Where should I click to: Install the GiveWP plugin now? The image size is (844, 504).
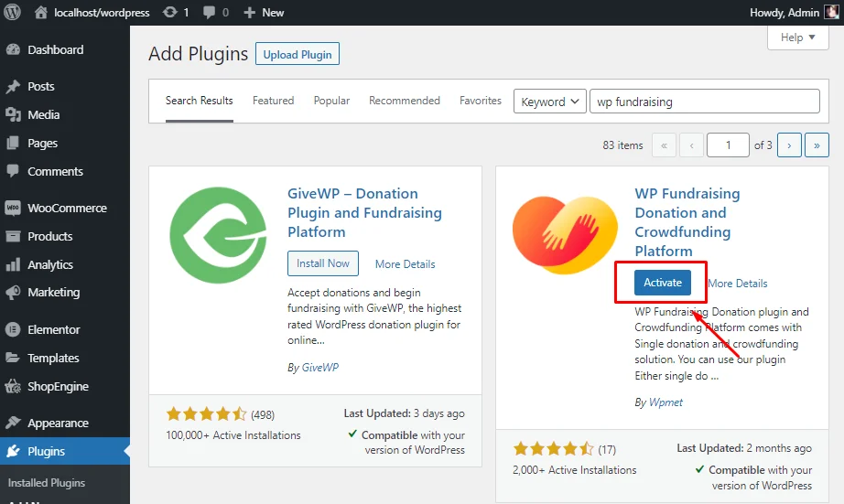tap(323, 263)
